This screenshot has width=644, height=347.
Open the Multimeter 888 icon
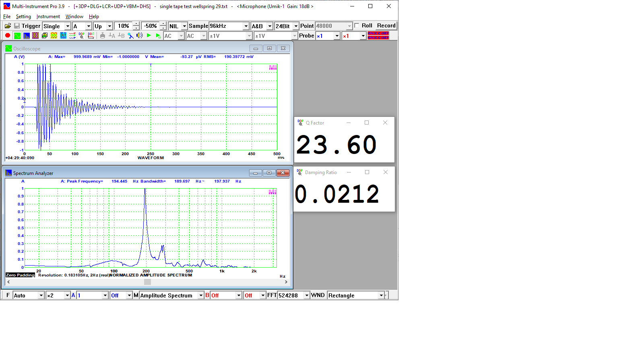coord(35,36)
